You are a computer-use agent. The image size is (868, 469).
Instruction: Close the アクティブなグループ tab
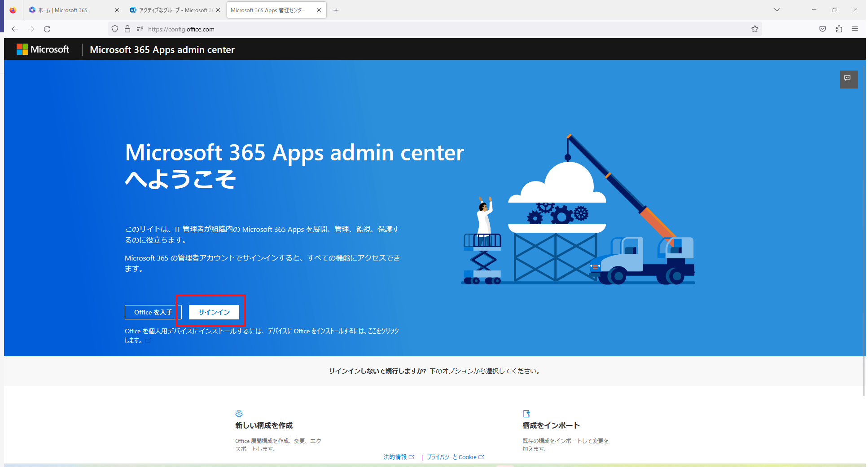(x=218, y=10)
